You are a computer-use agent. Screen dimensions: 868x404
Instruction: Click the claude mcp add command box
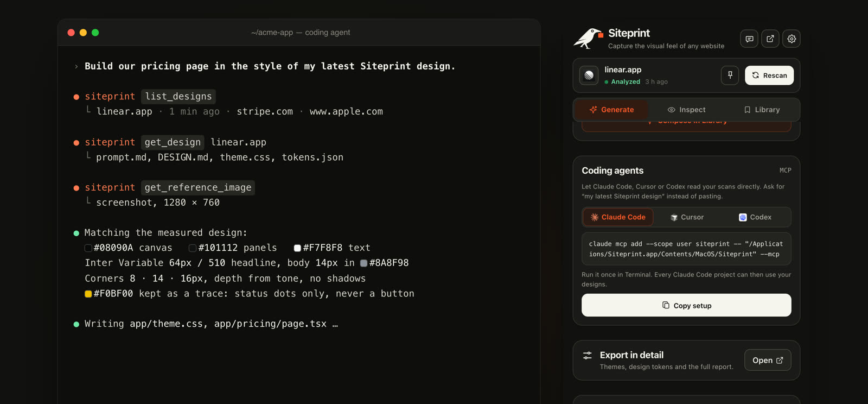686,249
